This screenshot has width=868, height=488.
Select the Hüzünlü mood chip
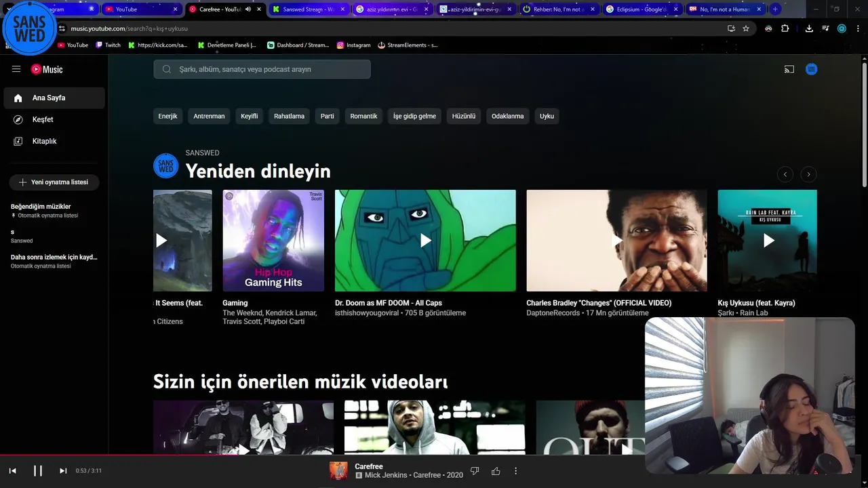click(464, 116)
